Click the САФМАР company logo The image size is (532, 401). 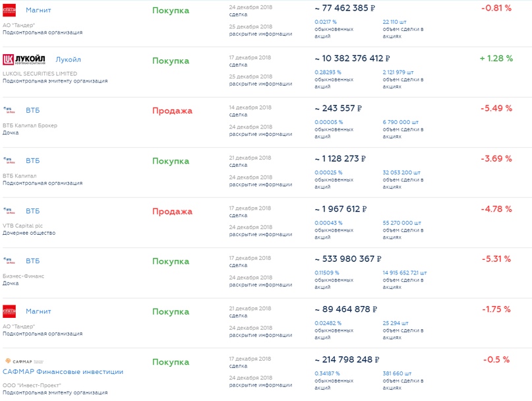(x=24, y=361)
